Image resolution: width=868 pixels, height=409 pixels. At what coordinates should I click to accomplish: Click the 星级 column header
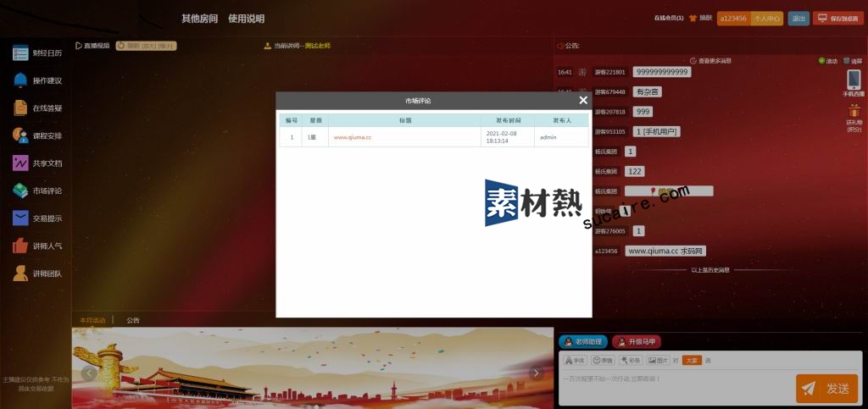click(315, 120)
